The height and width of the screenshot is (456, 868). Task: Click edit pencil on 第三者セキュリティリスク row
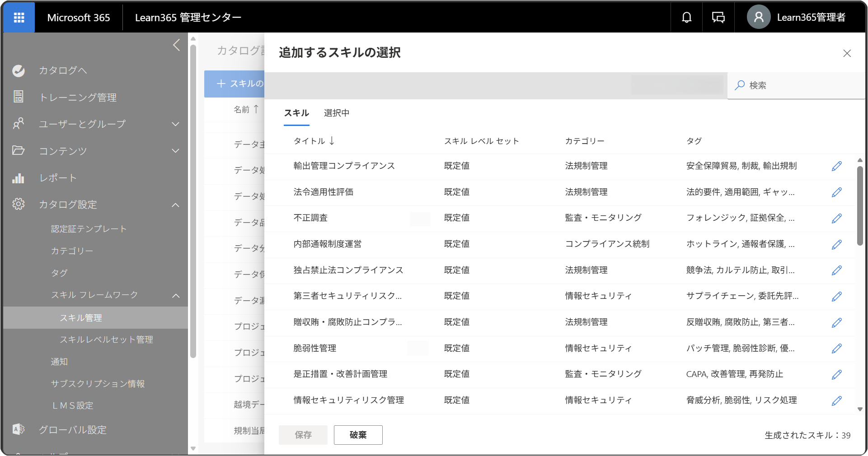[x=836, y=297]
